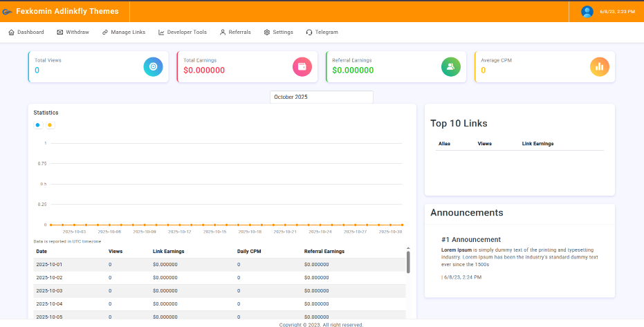Open the Referrals page

point(235,32)
